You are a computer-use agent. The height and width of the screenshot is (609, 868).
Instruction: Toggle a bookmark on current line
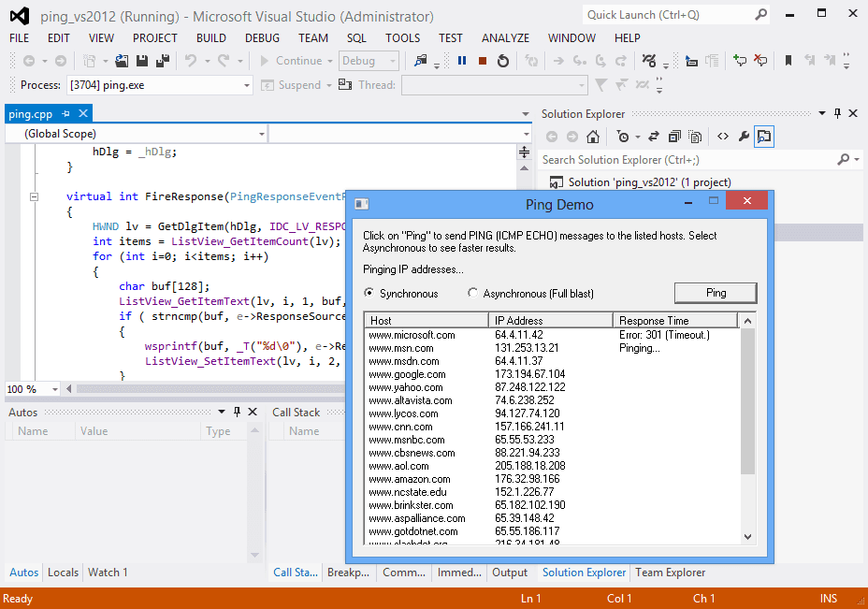[x=788, y=61]
